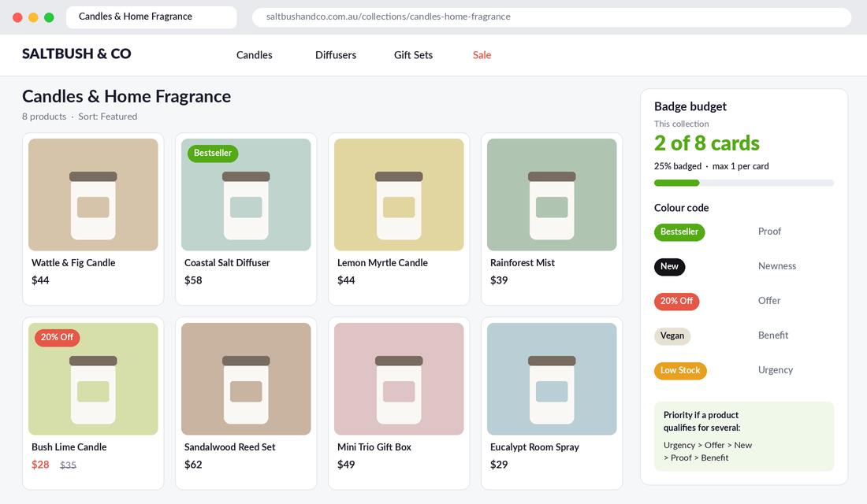Click Bestseller badge on Coastal Salt Diffuser card
This screenshot has width=867, height=504.
[x=213, y=153]
